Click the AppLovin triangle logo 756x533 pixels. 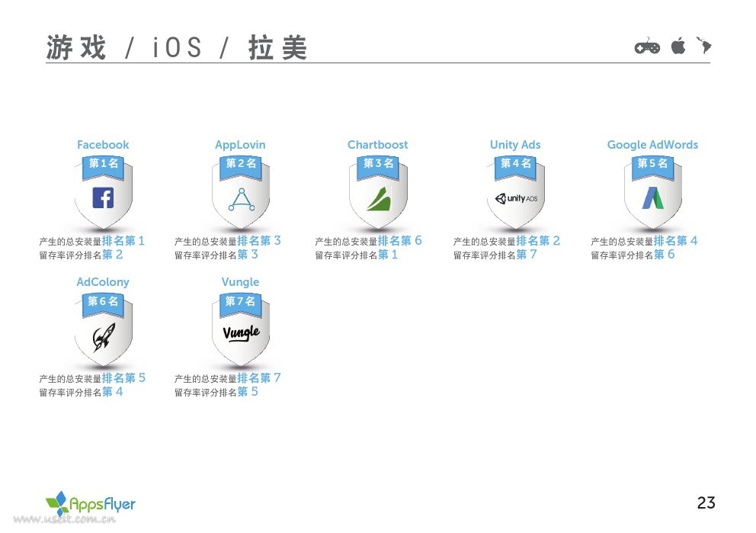coord(242,199)
